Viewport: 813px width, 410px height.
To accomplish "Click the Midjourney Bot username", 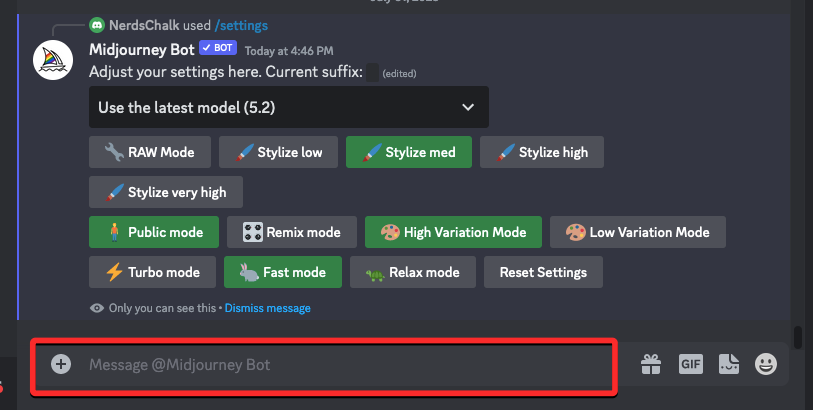I will pos(142,49).
